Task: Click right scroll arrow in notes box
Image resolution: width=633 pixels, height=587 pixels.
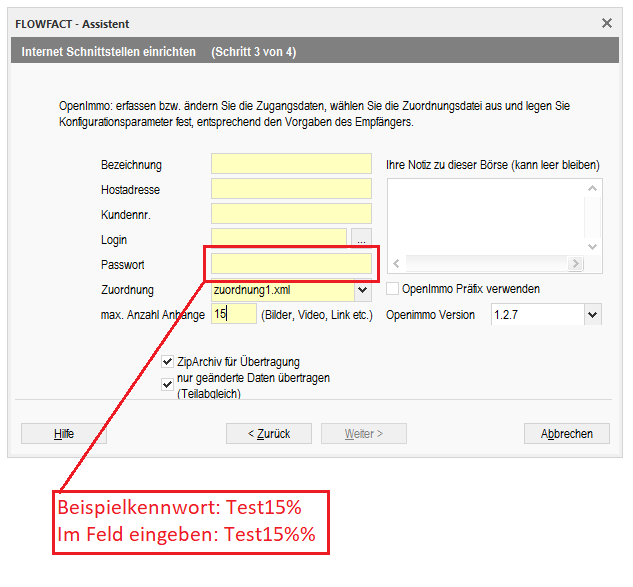Action: [575, 264]
